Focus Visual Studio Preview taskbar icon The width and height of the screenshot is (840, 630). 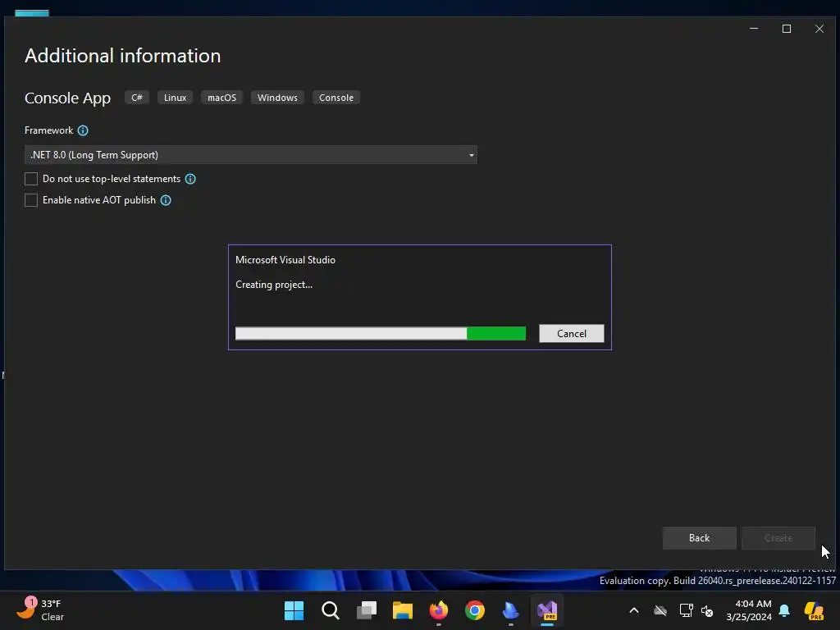547,610
